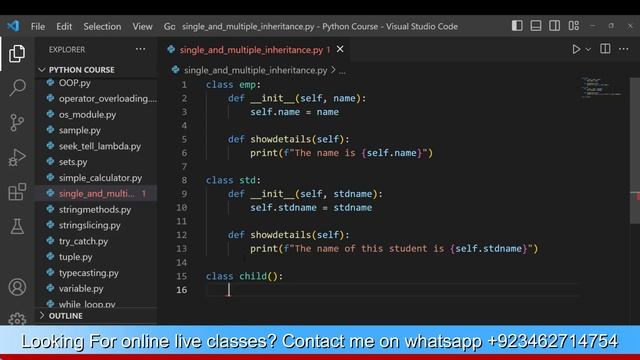Split the editor to the right

605,49
